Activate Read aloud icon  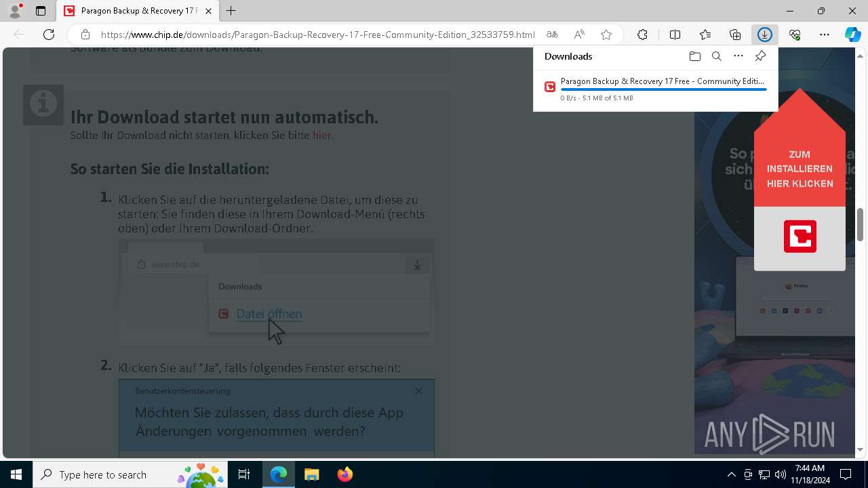[x=579, y=35]
